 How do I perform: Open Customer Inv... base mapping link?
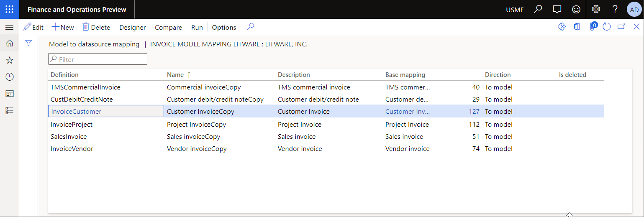pyautogui.click(x=408, y=112)
